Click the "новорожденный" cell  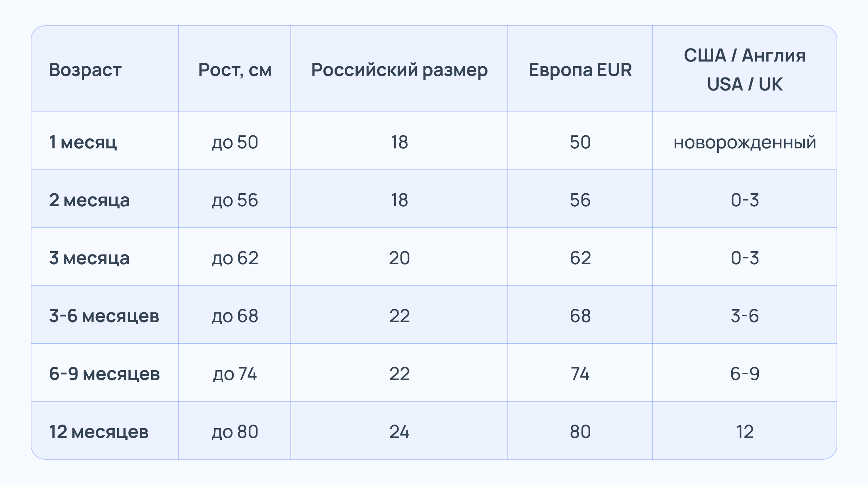(745, 142)
